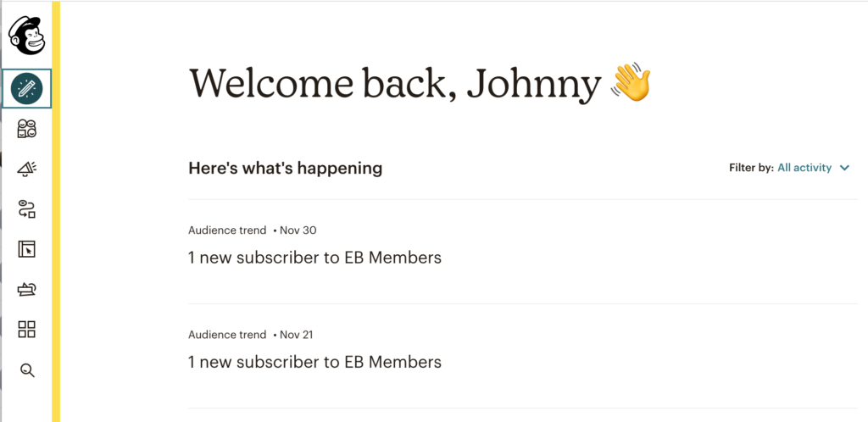Click the Filter by label
868x422 pixels.
(x=751, y=168)
